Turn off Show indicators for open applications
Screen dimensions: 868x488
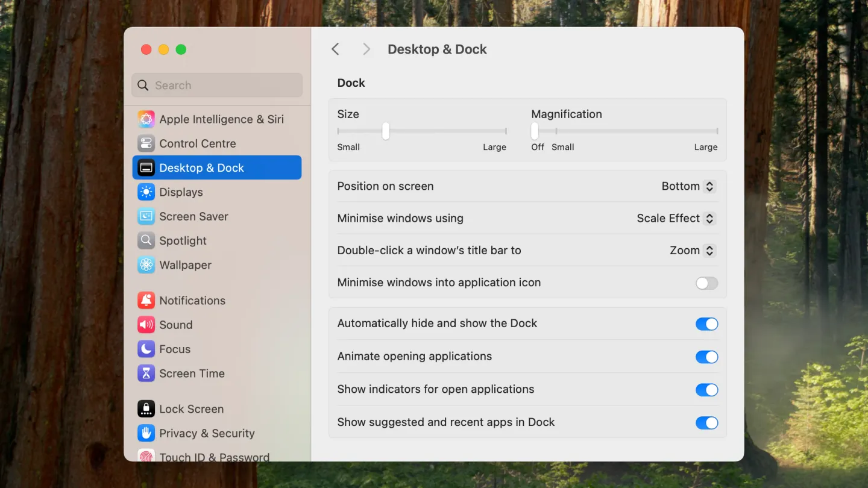[x=706, y=390]
